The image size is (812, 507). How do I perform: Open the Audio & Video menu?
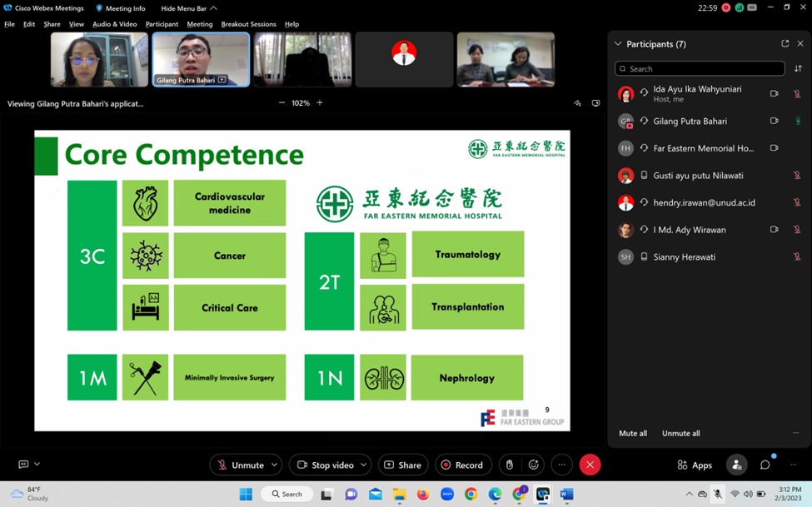pyautogui.click(x=114, y=24)
